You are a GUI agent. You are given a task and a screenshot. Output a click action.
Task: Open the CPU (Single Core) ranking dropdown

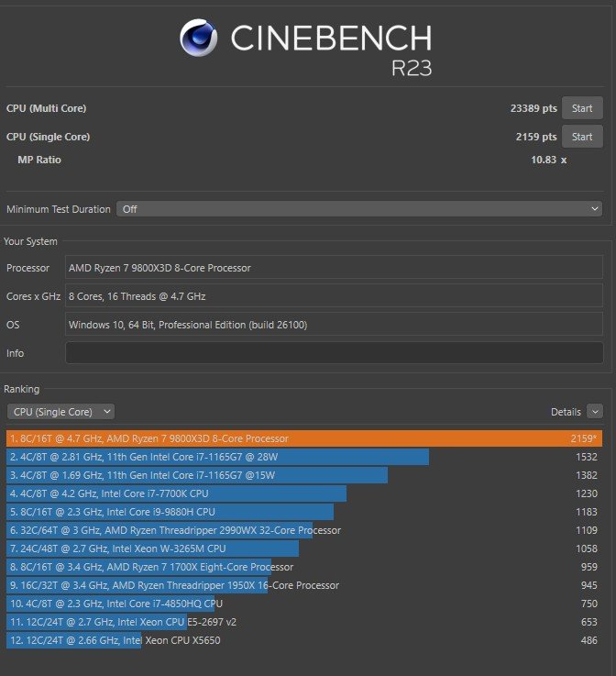tap(60, 412)
